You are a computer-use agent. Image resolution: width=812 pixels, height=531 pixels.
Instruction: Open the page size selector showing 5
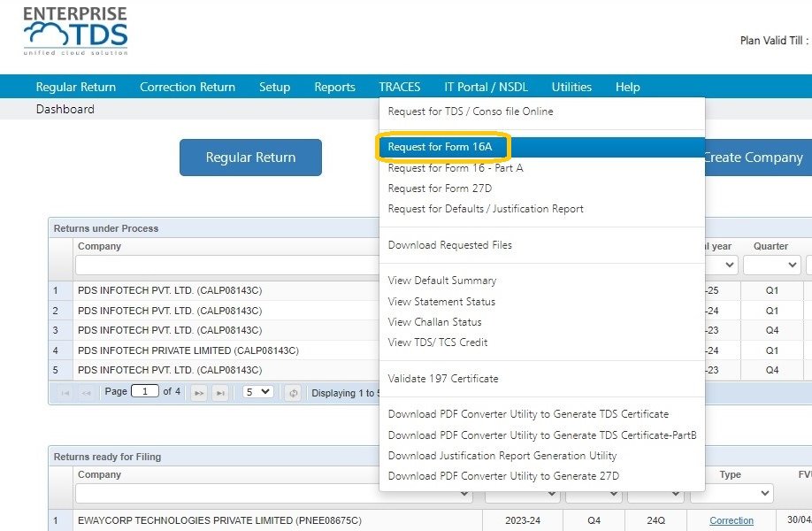(257, 392)
